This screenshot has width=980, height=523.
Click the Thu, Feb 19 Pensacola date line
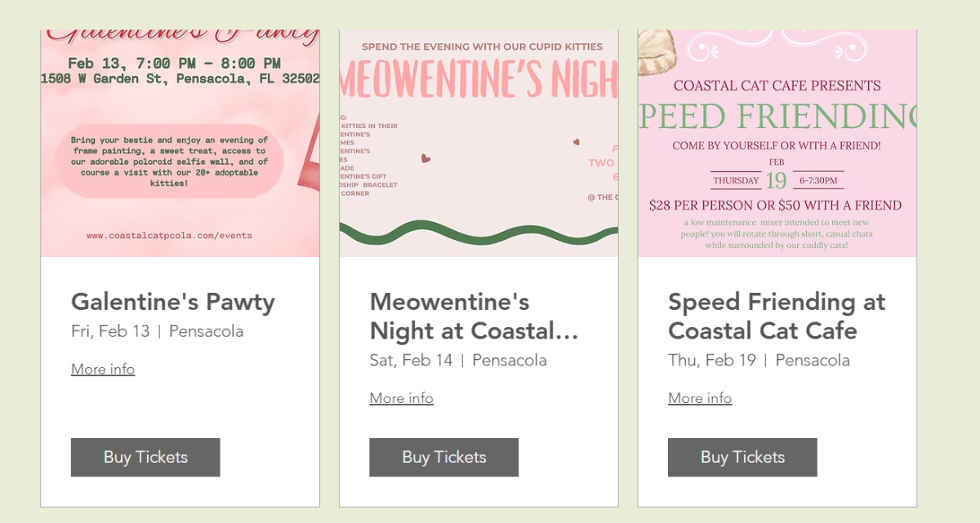759,360
